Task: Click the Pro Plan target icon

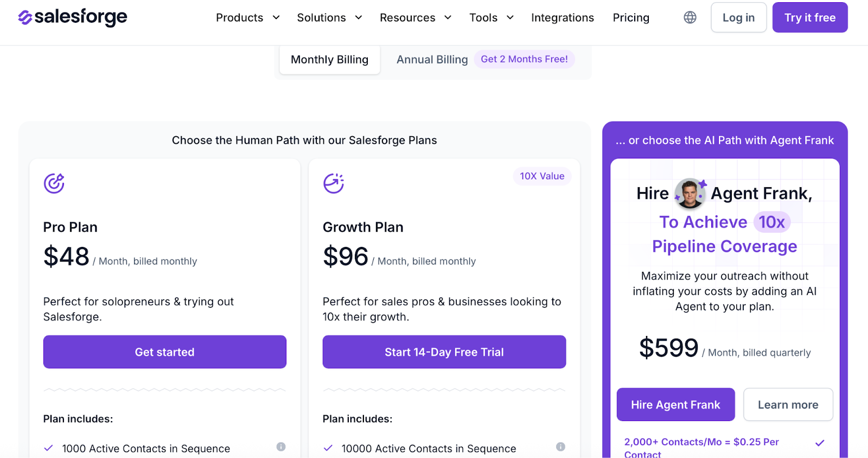Action: [x=55, y=183]
